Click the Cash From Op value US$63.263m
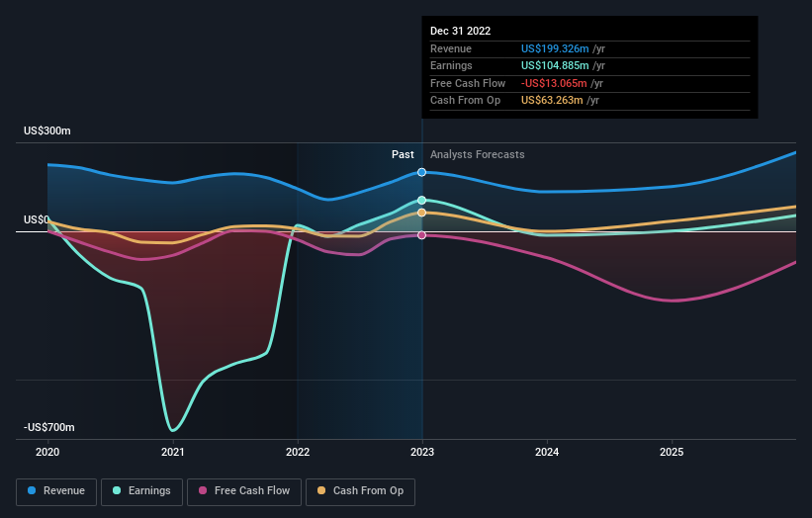This screenshot has width=812, height=518. pyautogui.click(x=552, y=101)
